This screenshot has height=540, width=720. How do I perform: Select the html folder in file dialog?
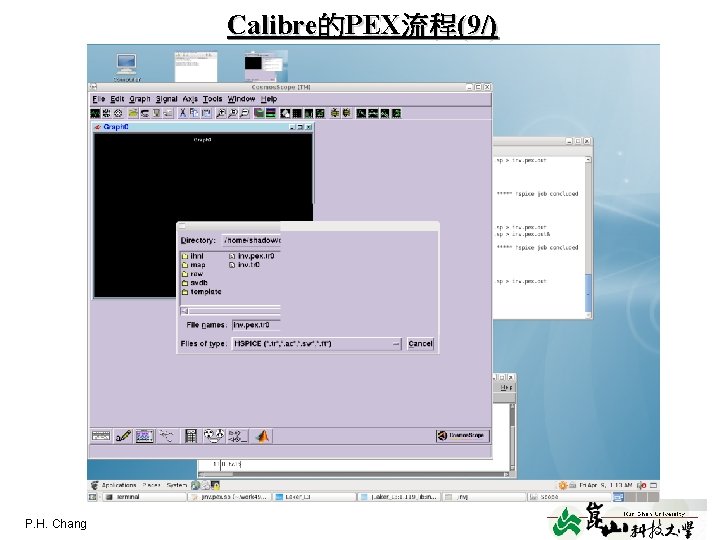click(192, 256)
